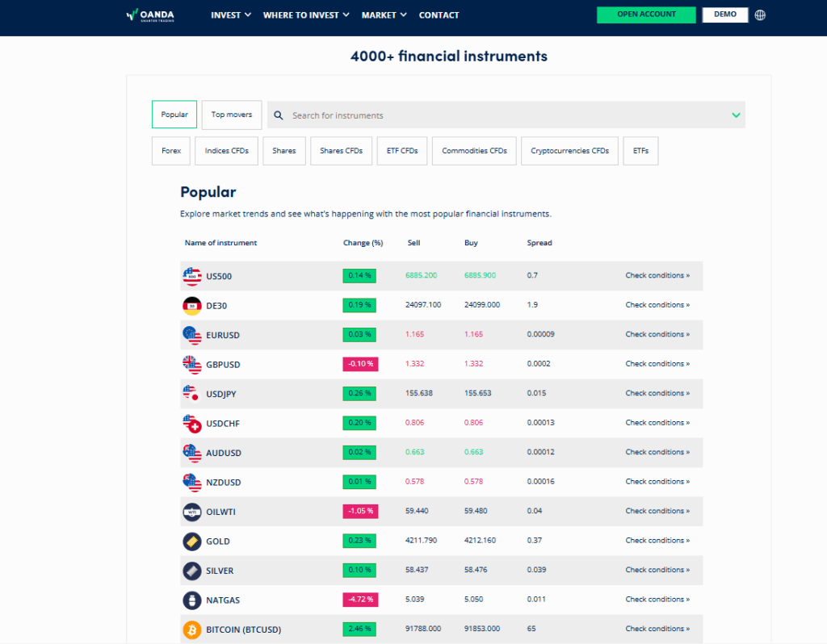This screenshot has width=827, height=644.
Task: Expand the Invest menu dropdown
Action: 231,15
